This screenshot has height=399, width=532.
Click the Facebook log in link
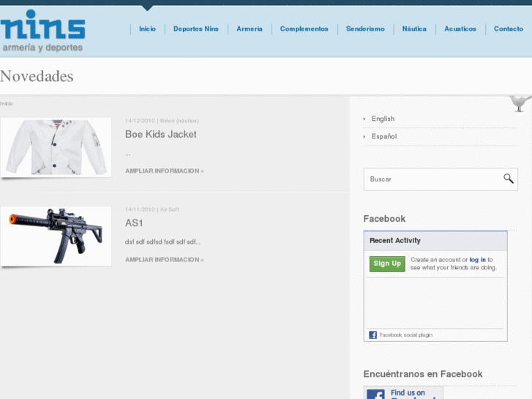(477, 260)
